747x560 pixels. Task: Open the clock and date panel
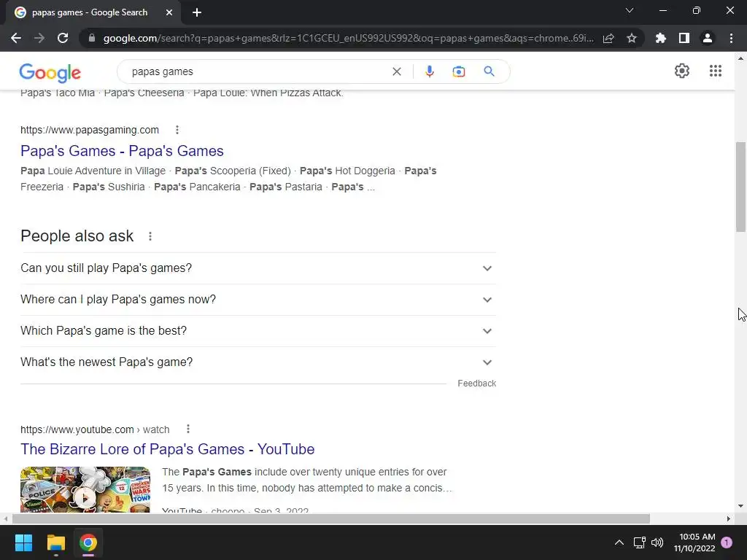tap(694, 542)
